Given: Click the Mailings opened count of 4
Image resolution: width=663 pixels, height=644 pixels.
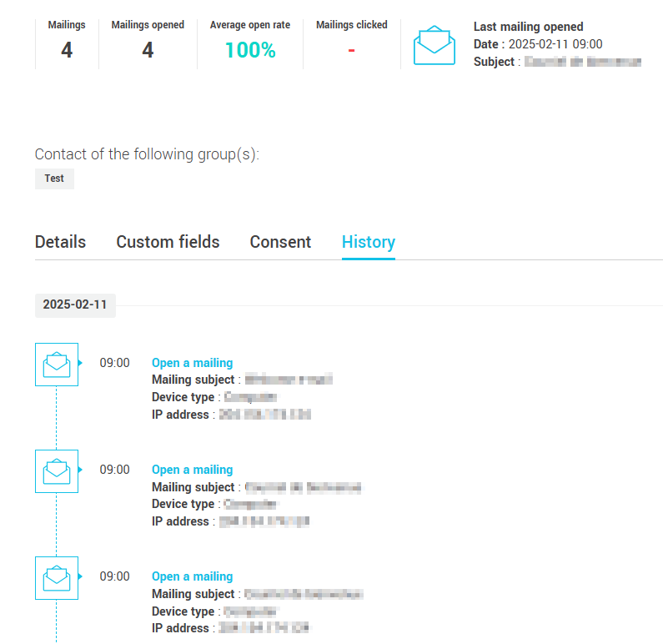Looking at the screenshot, I should click(x=148, y=50).
